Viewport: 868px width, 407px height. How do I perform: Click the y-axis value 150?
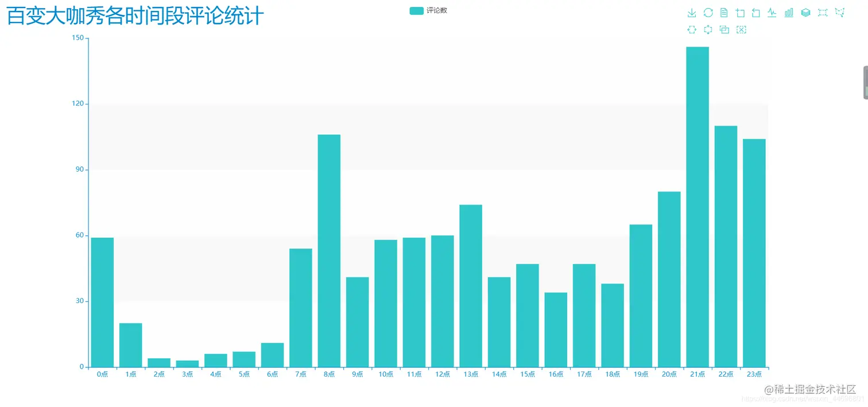pyautogui.click(x=78, y=38)
